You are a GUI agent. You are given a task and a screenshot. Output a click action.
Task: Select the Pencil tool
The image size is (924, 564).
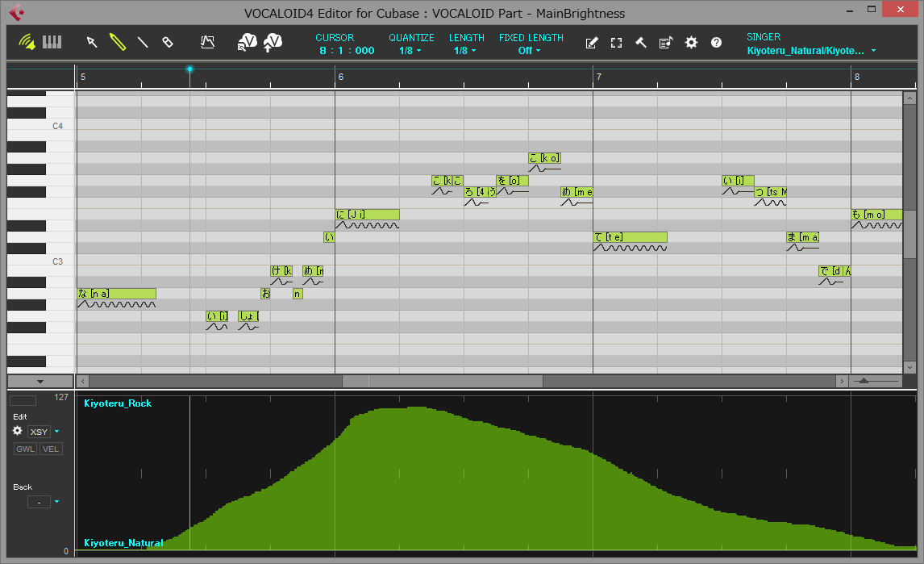click(117, 42)
